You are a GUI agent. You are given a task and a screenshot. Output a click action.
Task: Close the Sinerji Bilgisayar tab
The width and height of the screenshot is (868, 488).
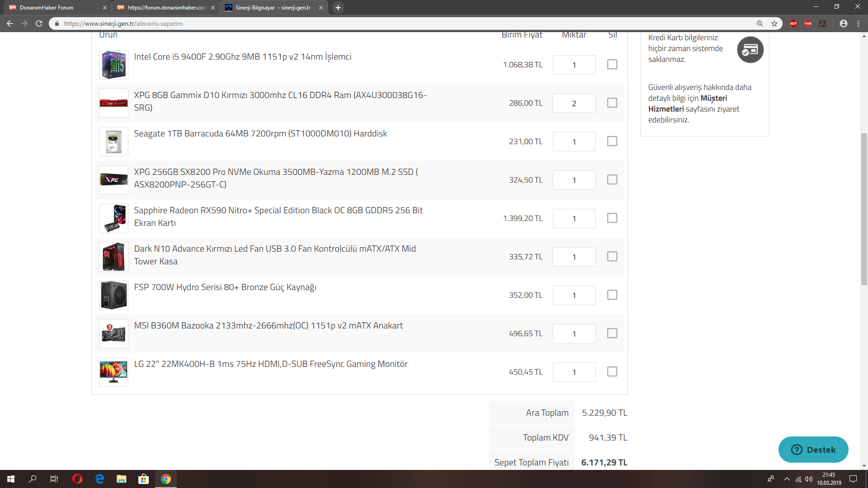coord(321,8)
